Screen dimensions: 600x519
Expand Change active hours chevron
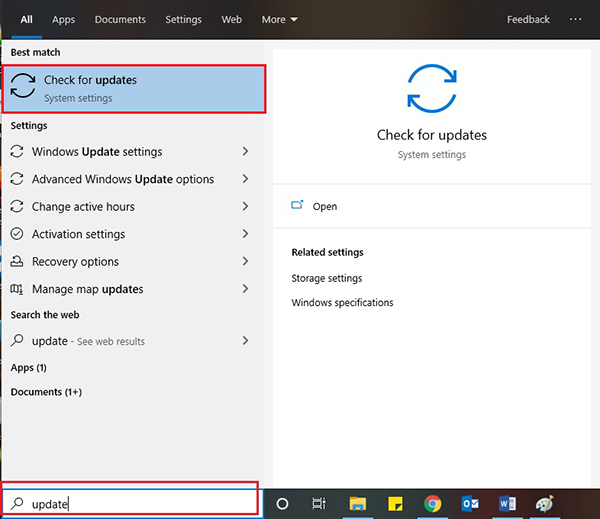click(x=245, y=206)
